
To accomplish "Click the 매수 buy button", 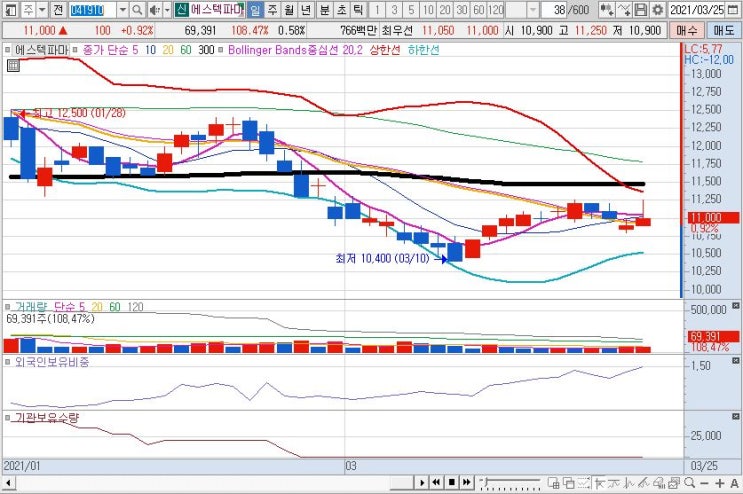I will pos(687,31).
